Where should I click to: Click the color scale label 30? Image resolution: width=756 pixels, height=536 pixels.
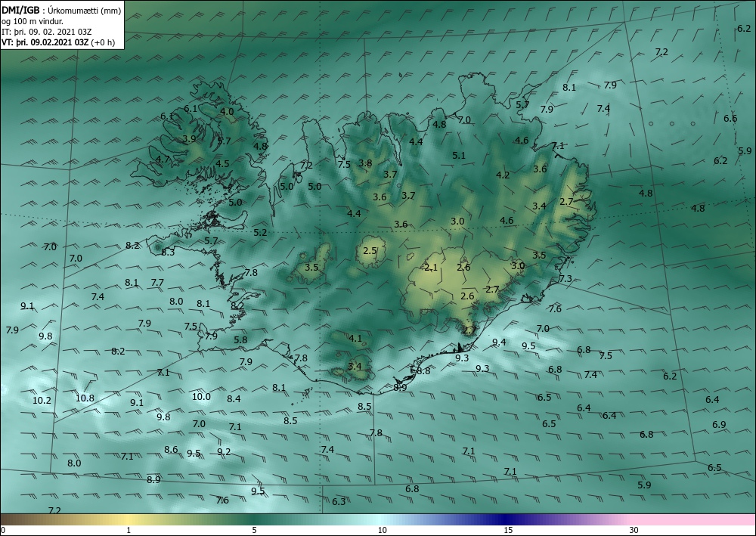pos(634,531)
